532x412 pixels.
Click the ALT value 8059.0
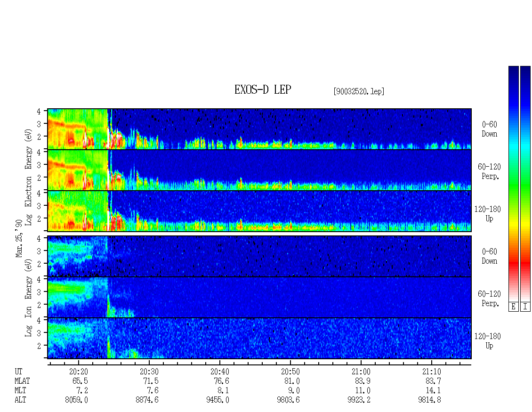(76, 400)
